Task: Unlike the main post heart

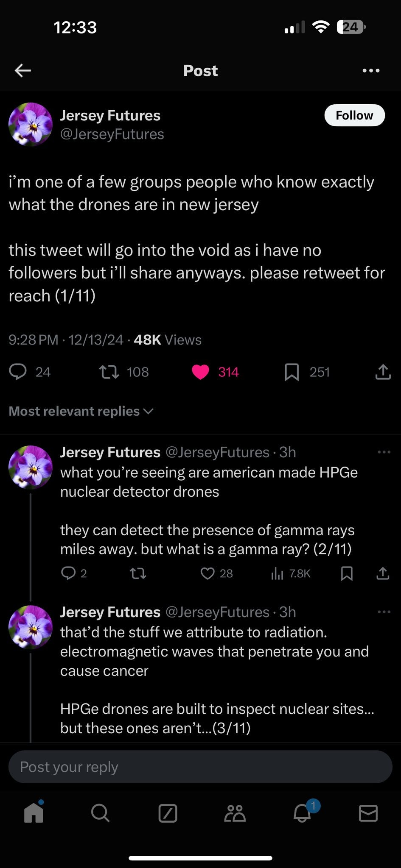Action: (201, 372)
